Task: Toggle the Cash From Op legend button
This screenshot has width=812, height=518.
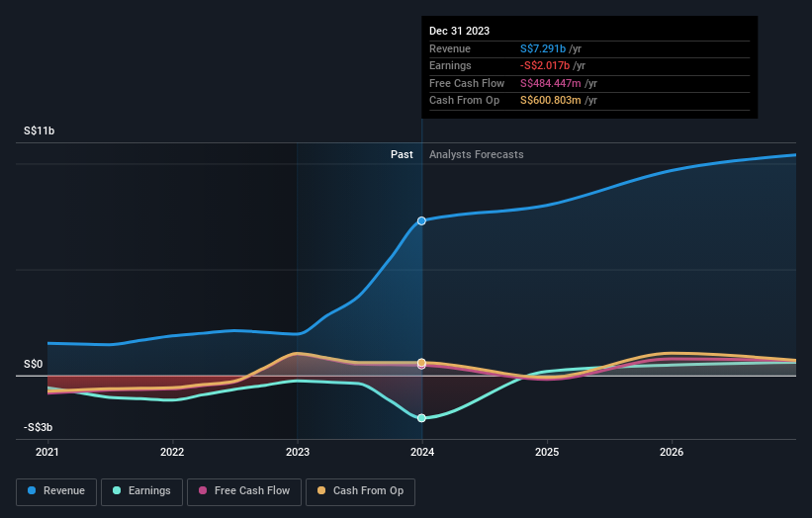Action: 360,491
